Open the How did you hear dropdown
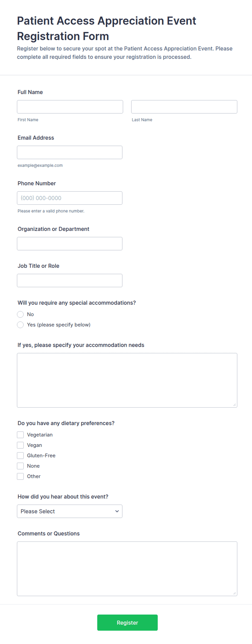Screen dimensions: 252x644 pos(70,511)
